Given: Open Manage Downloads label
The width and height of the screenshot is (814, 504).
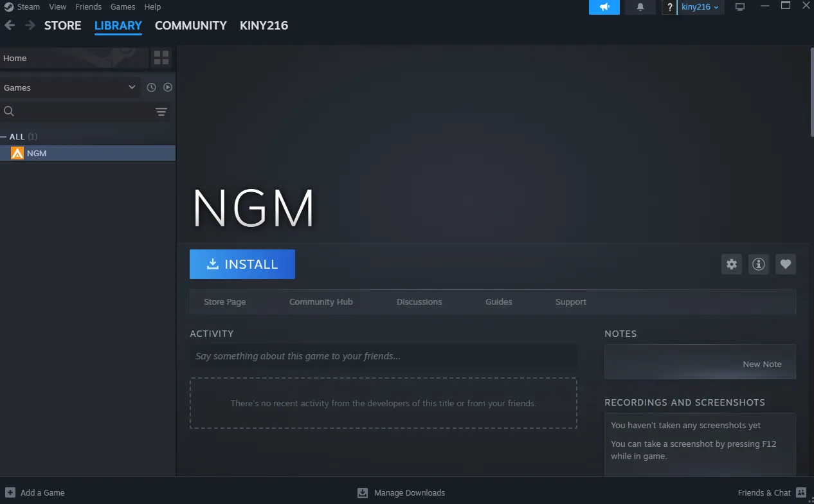Looking at the screenshot, I should pyautogui.click(x=410, y=493).
